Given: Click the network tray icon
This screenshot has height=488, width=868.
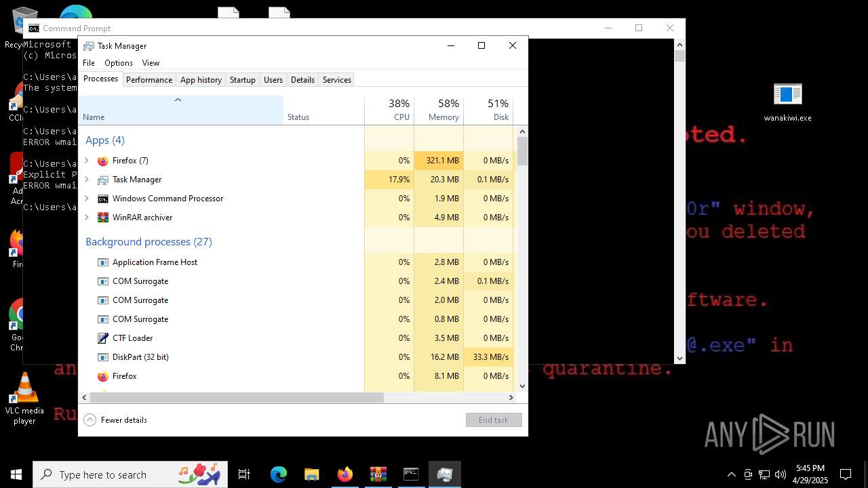Looking at the screenshot, I should [x=764, y=474].
